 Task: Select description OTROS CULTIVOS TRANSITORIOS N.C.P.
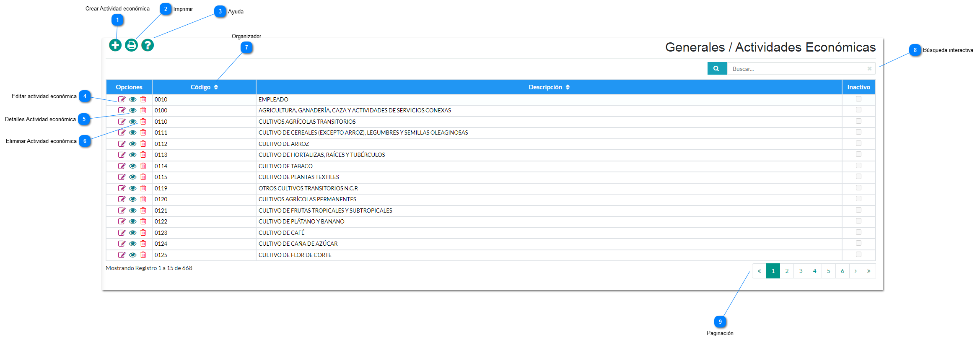tap(309, 188)
